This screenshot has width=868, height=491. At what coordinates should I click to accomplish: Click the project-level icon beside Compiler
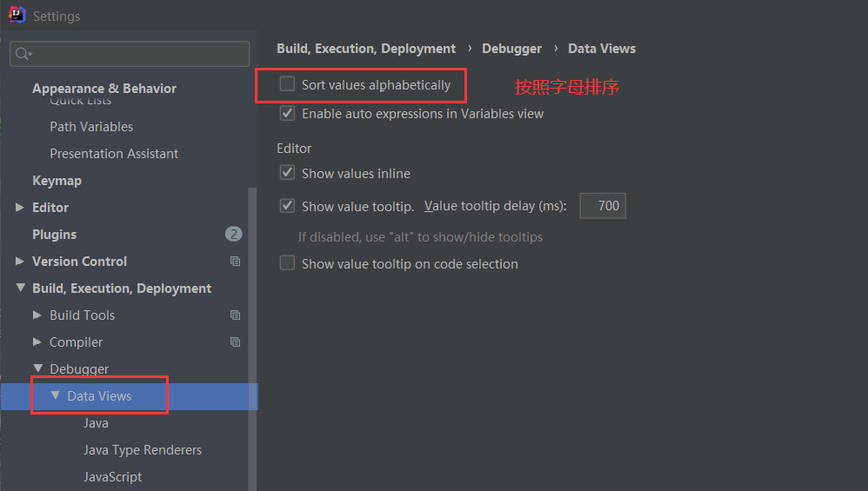tap(235, 342)
